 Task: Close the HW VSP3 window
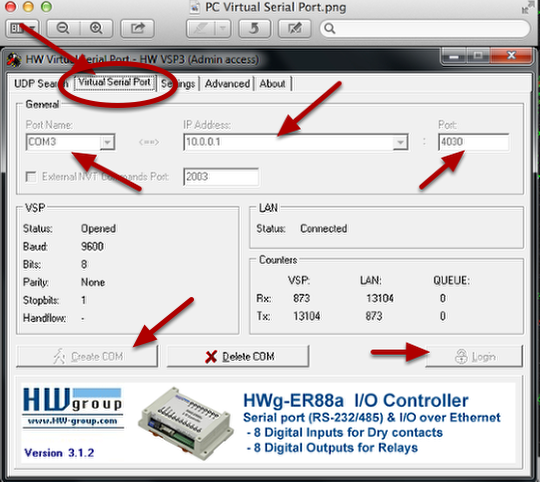[x=511, y=56]
